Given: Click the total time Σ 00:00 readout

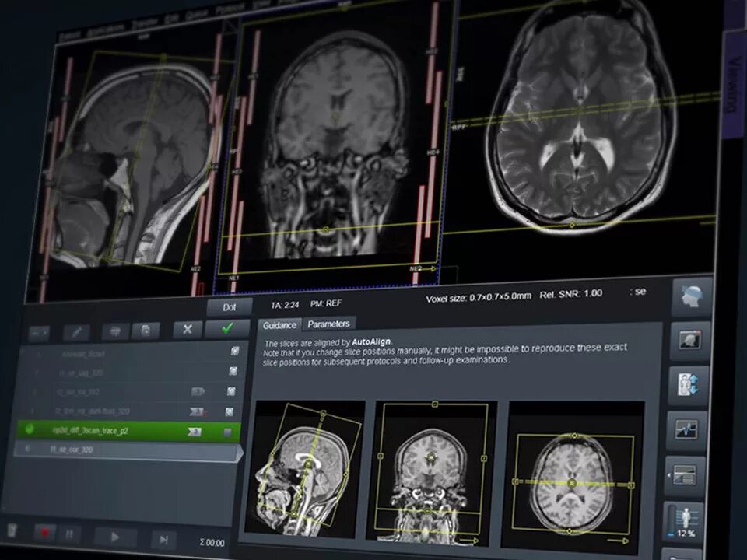Looking at the screenshot, I should 212,542.
